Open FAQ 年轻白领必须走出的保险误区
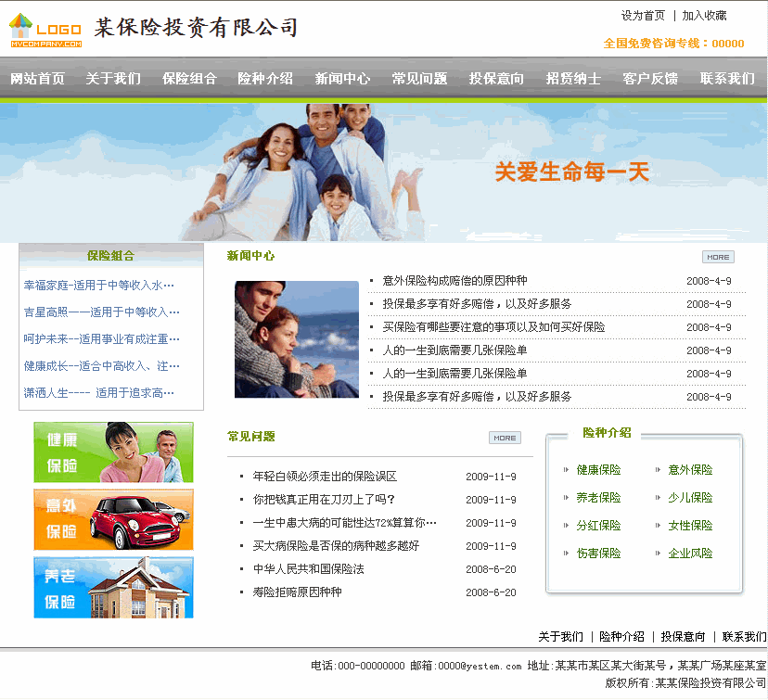Image resolution: width=768 pixels, height=700 pixels. [325, 477]
